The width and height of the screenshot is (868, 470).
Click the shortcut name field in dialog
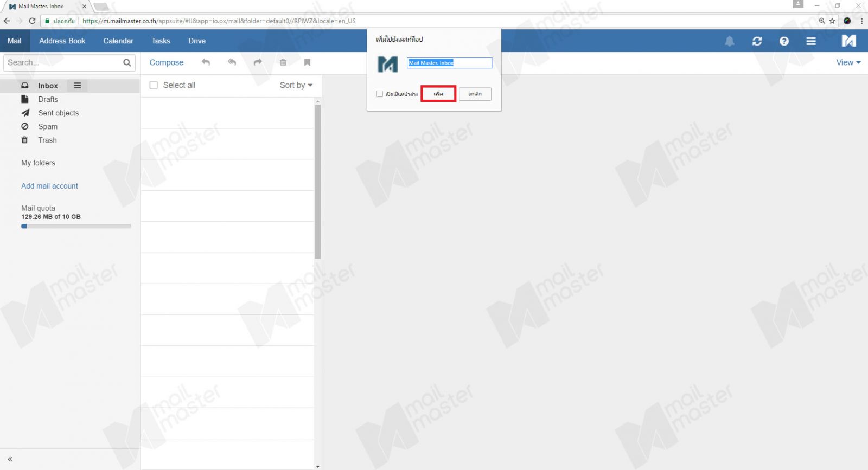[x=450, y=63]
